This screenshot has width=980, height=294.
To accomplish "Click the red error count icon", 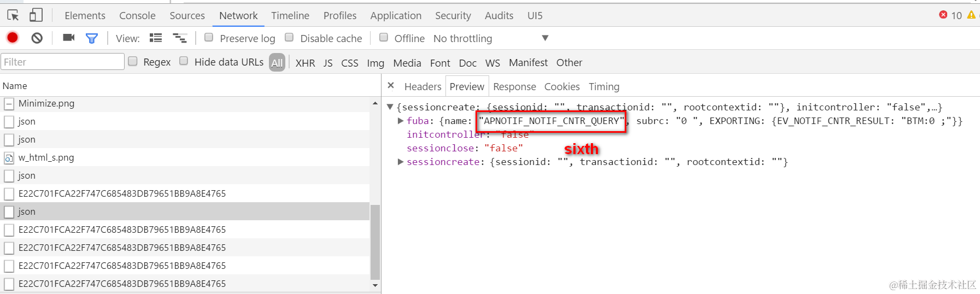I will click(943, 15).
